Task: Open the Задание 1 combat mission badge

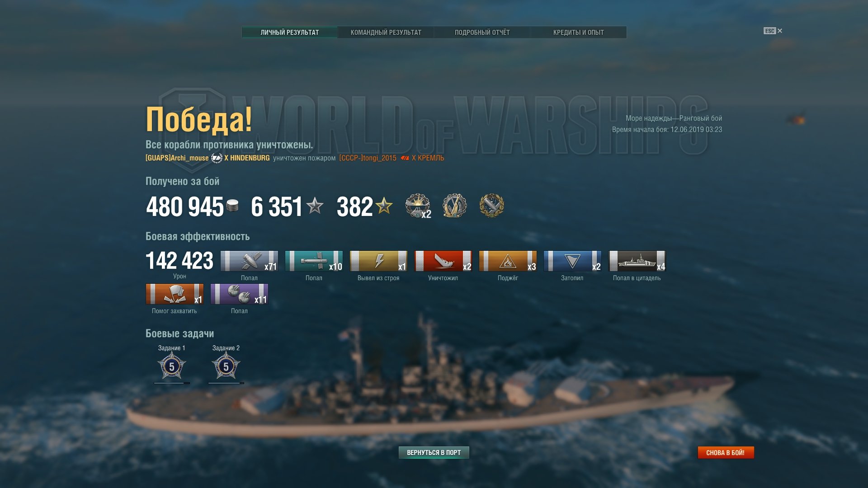Action: pyautogui.click(x=171, y=366)
